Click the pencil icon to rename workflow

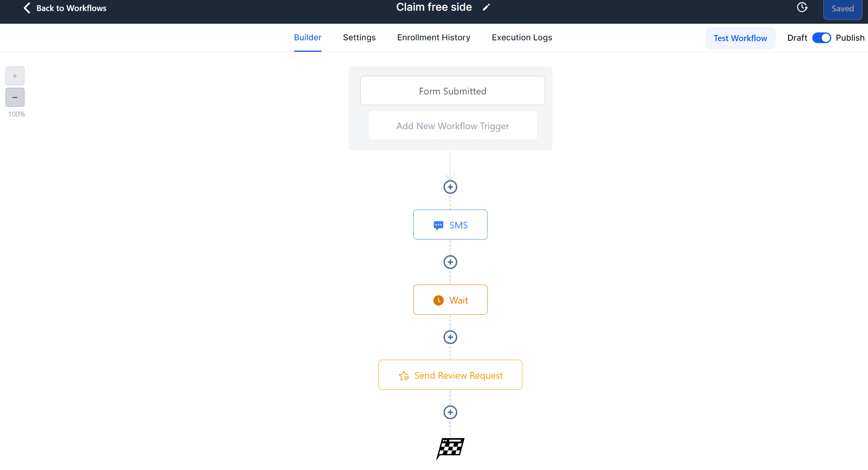(x=486, y=8)
